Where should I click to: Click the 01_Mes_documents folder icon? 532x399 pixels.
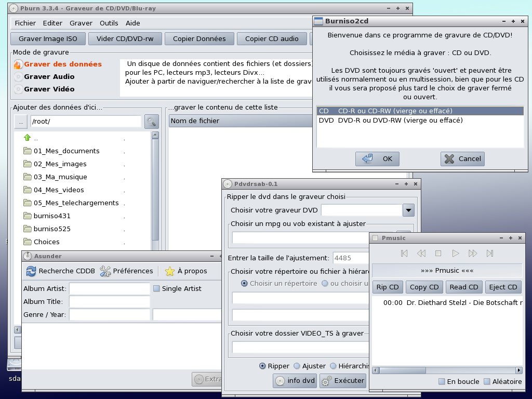point(28,151)
